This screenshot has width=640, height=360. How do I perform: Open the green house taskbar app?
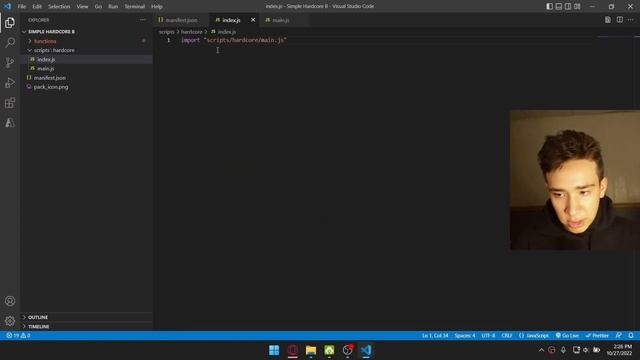(329, 350)
